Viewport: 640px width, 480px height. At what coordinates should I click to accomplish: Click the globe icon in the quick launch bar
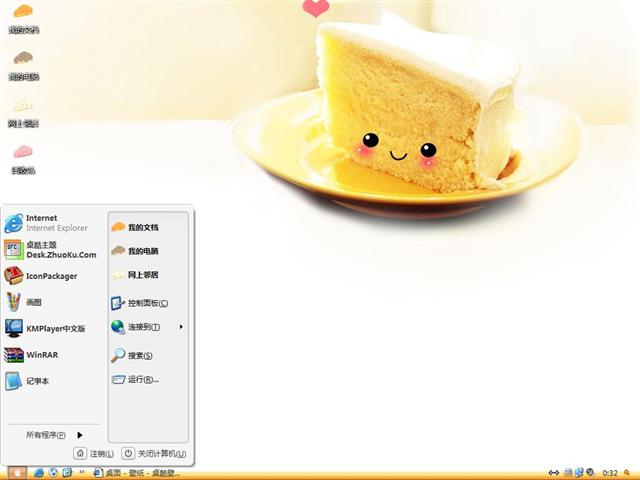(x=53, y=472)
